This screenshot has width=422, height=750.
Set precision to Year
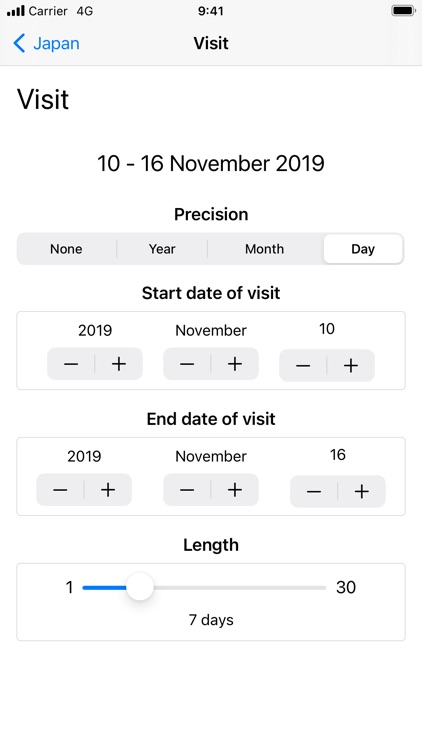click(162, 249)
